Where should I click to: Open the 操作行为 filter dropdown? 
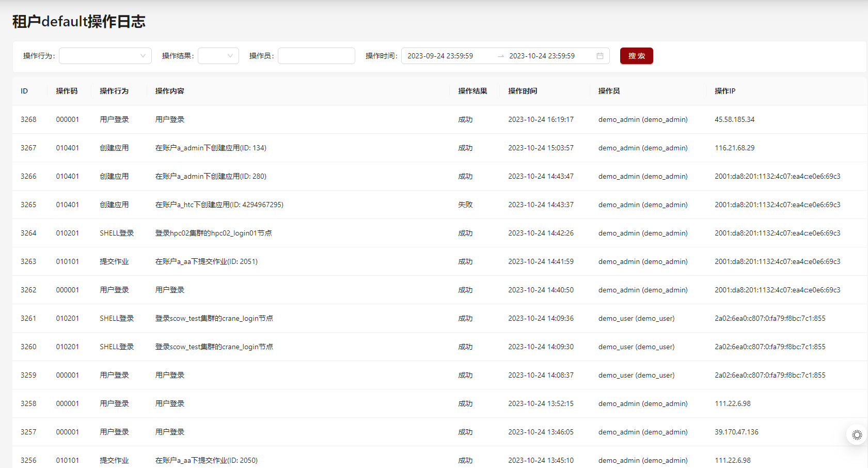pos(105,56)
